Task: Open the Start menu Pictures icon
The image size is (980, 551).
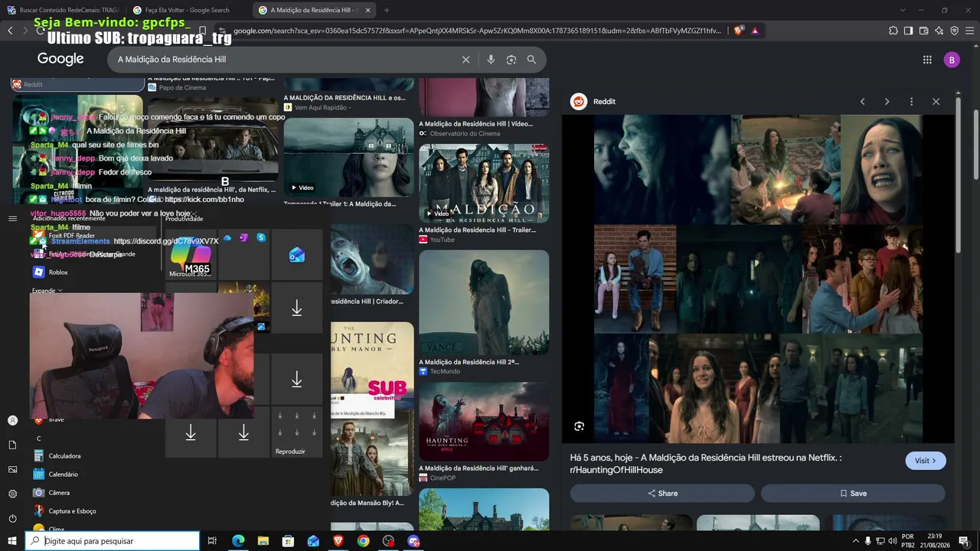Action: click(x=12, y=469)
